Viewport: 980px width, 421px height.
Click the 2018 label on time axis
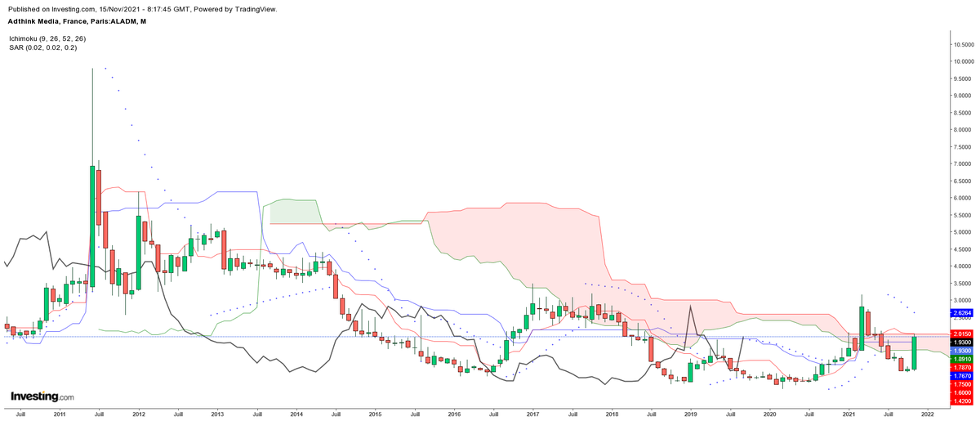click(x=612, y=415)
